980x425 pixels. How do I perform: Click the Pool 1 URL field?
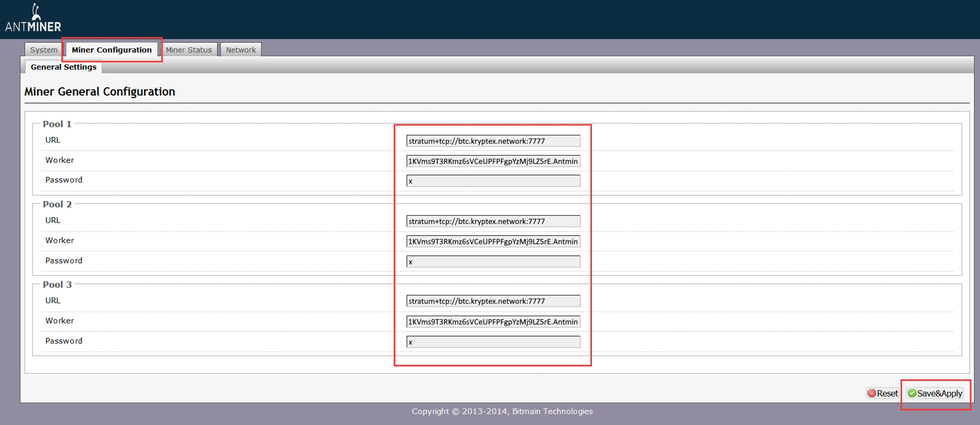(x=493, y=141)
